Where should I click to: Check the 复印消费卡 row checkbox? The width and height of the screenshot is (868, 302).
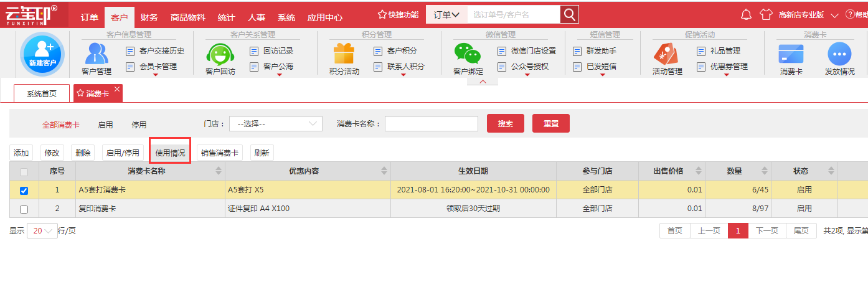pyautogui.click(x=24, y=209)
